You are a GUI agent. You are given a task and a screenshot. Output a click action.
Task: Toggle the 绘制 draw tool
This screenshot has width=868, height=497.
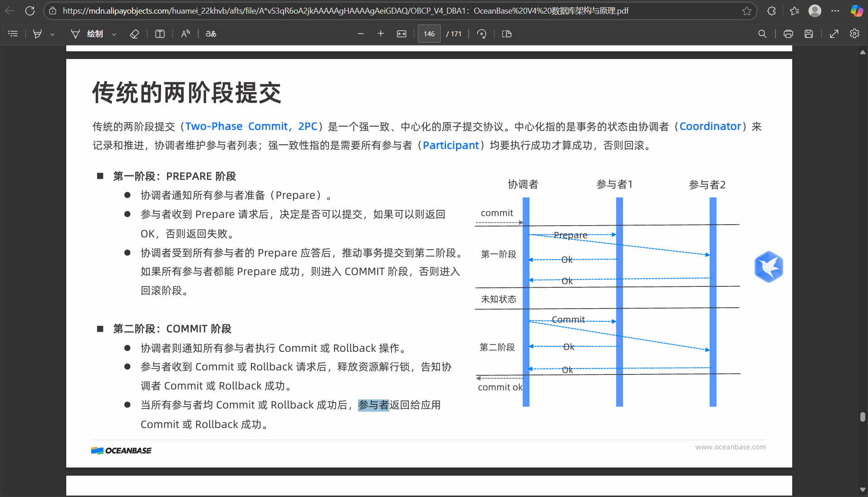pyautogui.click(x=87, y=34)
